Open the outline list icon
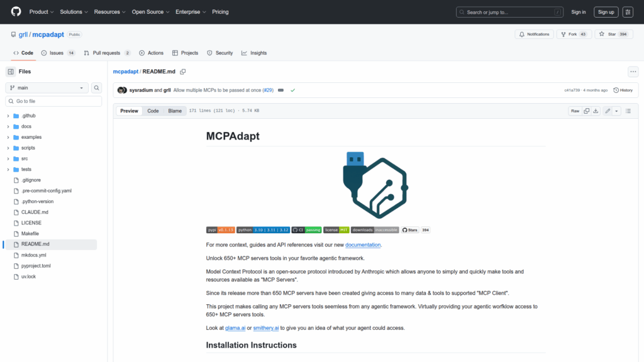Viewport: 644px width, 362px height. [628, 111]
